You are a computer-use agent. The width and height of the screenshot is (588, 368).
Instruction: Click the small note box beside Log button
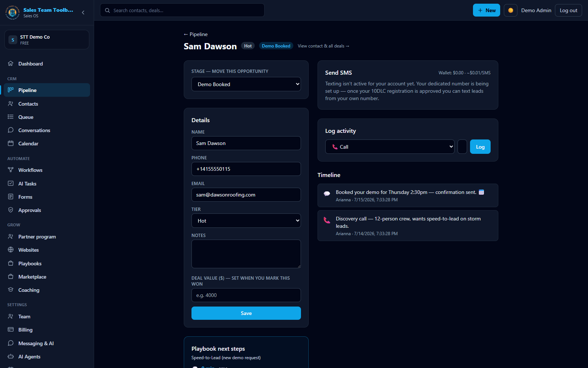[462, 147]
